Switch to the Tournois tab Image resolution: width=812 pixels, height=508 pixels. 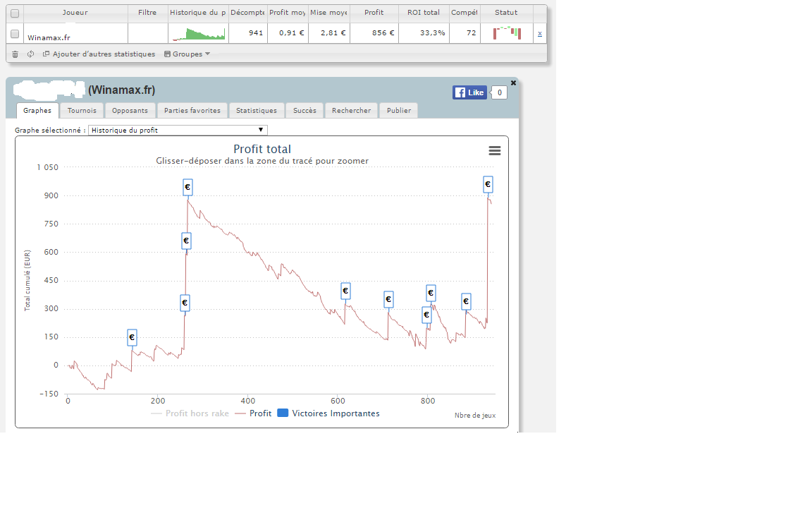pos(82,110)
